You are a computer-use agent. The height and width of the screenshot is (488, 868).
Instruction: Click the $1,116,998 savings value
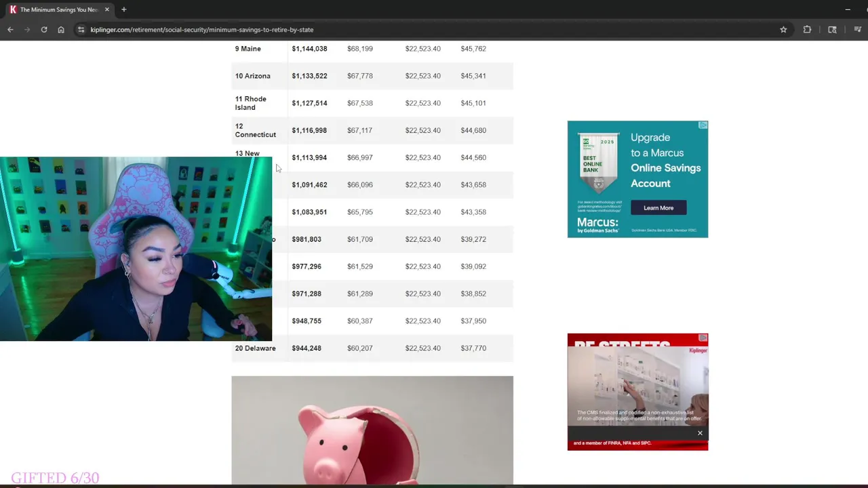tap(309, 130)
